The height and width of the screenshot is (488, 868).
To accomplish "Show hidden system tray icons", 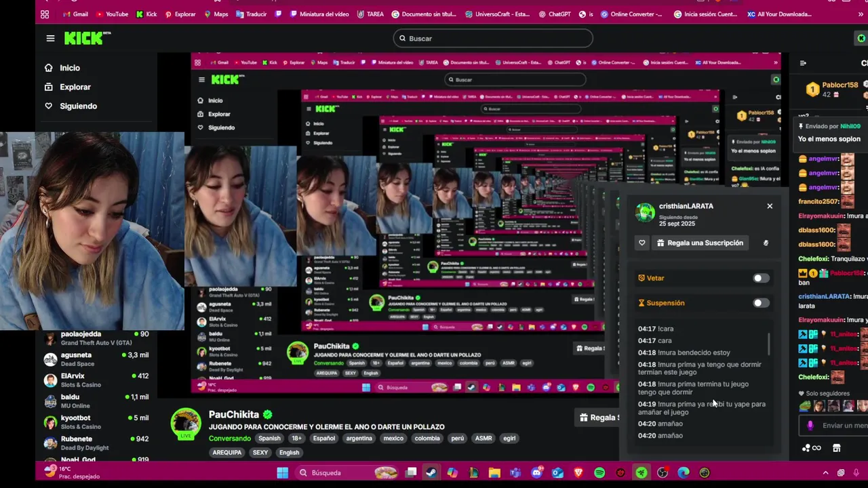I will 825,472.
